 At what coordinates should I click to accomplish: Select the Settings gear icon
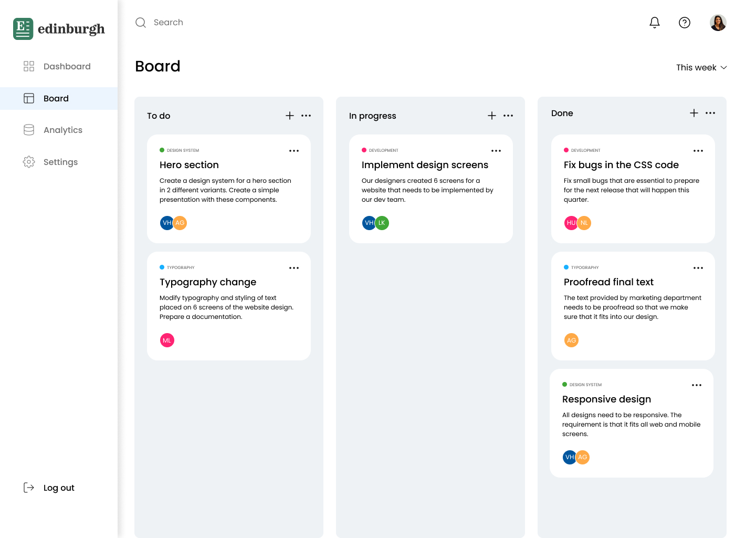point(29,162)
